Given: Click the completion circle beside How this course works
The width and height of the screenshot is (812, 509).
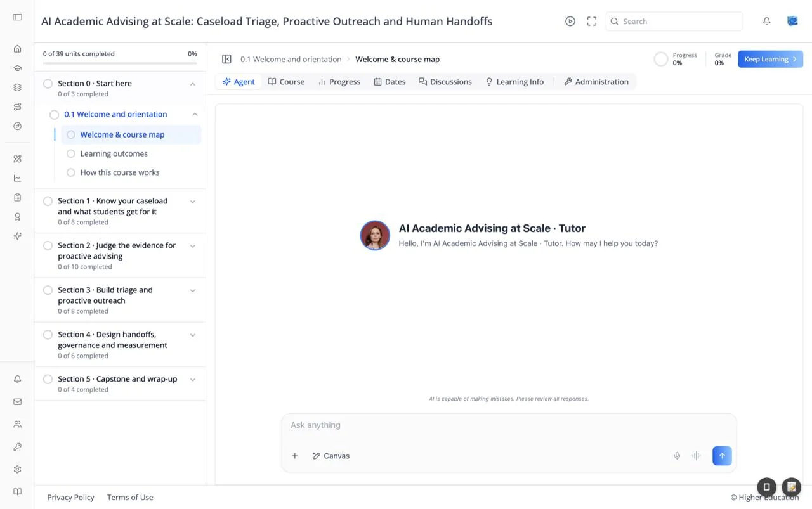Looking at the screenshot, I should (71, 172).
